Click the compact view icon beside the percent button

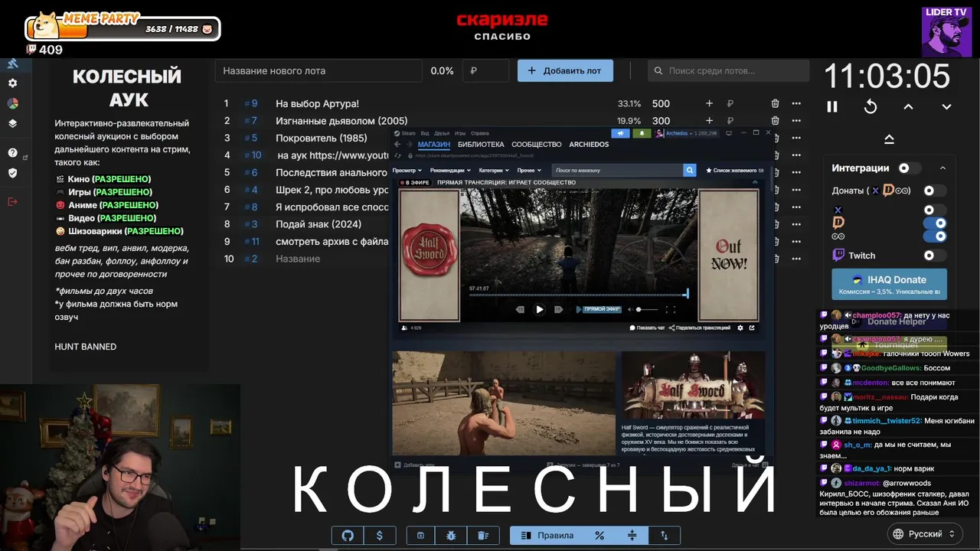click(x=632, y=536)
